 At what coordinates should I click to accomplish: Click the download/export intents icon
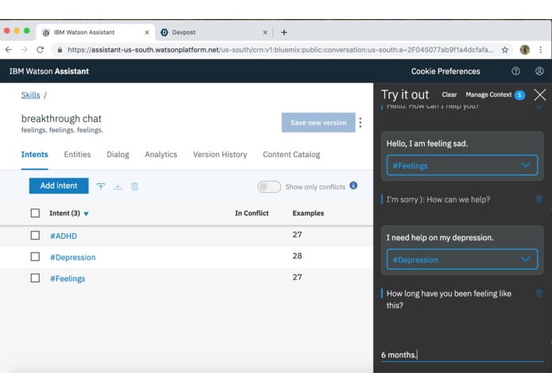pyautogui.click(x=118, y=186)
